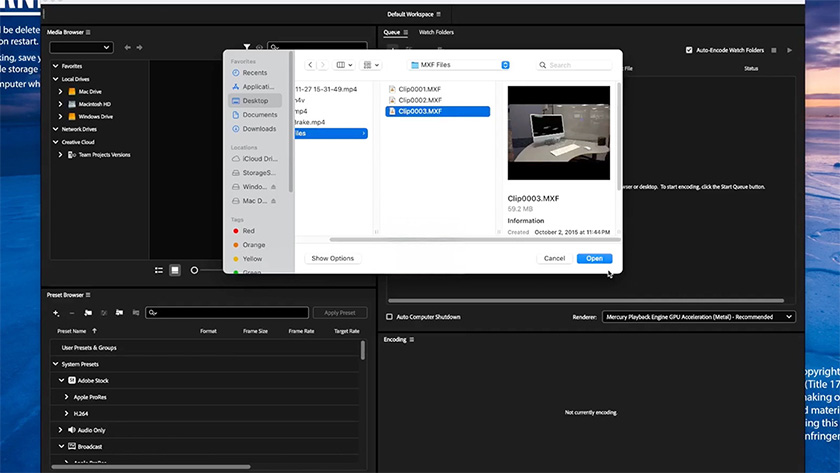This screenshot has width=840, height=473.
Task: Click the Media Browser forward navigation arrow
Action: [x=140, y=47]
